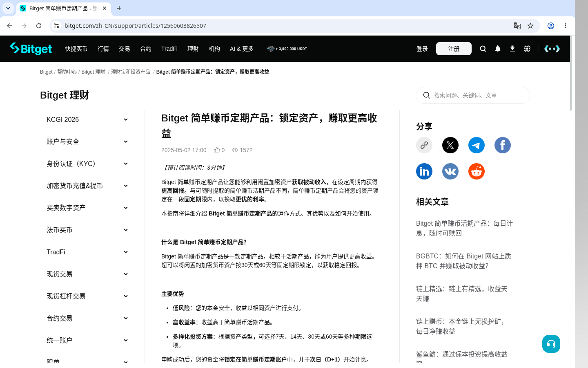
Task: Go to the 理财宝和投资产品 breadcrumb link
Action: (131, 72)
